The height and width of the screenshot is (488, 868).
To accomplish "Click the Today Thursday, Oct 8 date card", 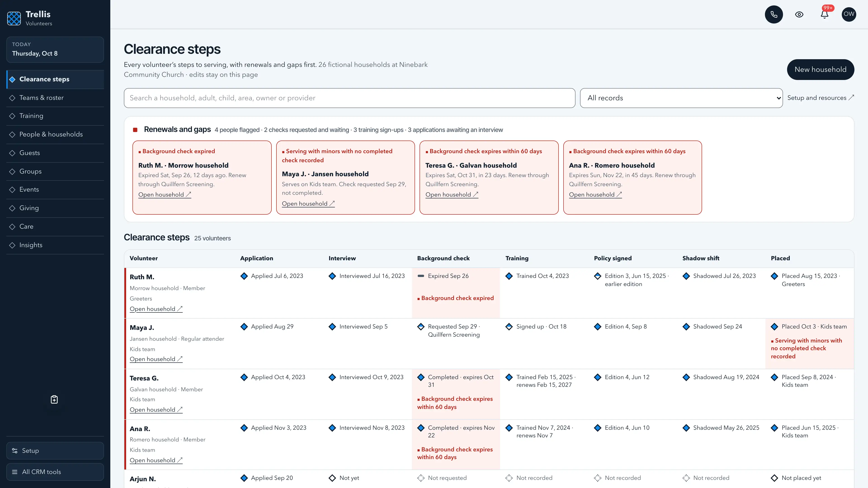I will coord(55,49).
